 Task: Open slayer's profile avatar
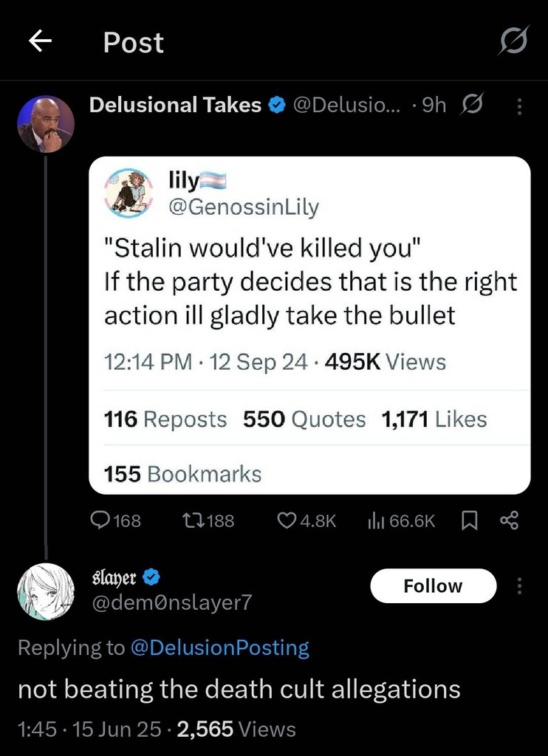[46, 592]
